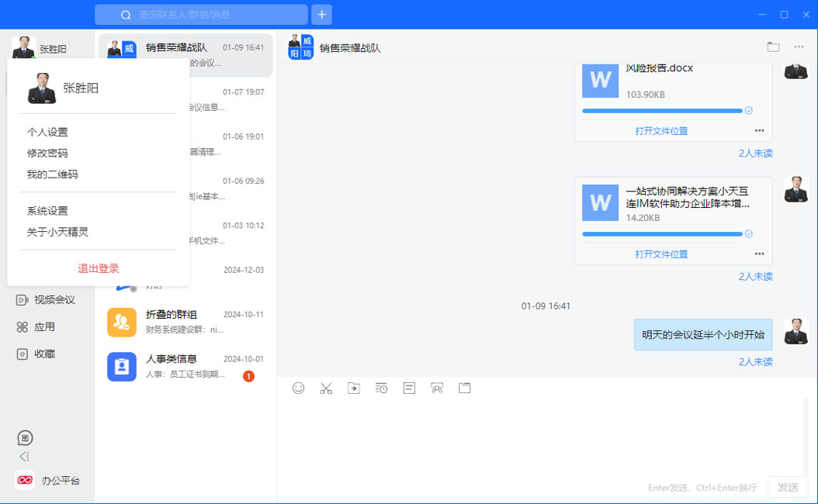Screen dimensions: 818x504
Task: Collapse the left sidebar with arrow
Action: click(x=24, y=457)
